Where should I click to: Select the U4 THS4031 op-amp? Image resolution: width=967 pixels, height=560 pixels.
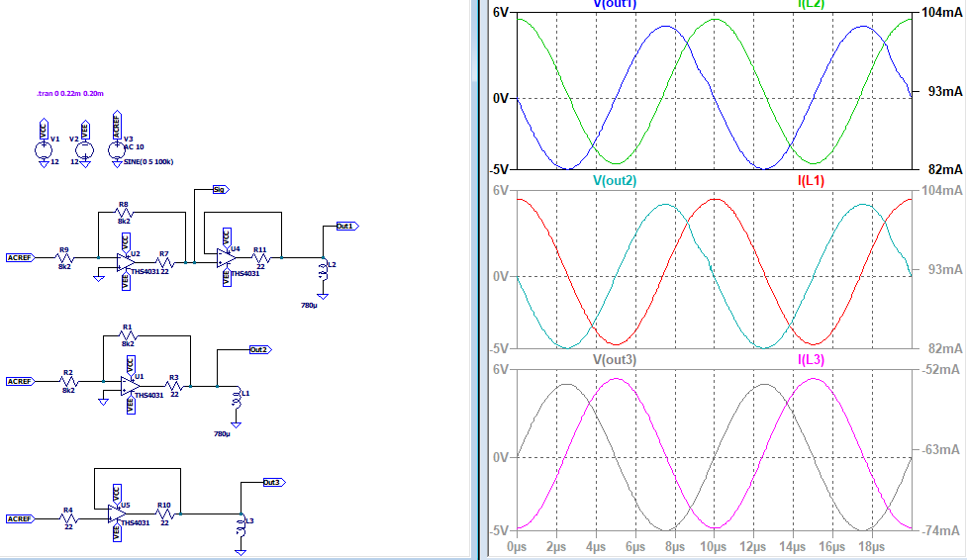[x=224, y=256]
